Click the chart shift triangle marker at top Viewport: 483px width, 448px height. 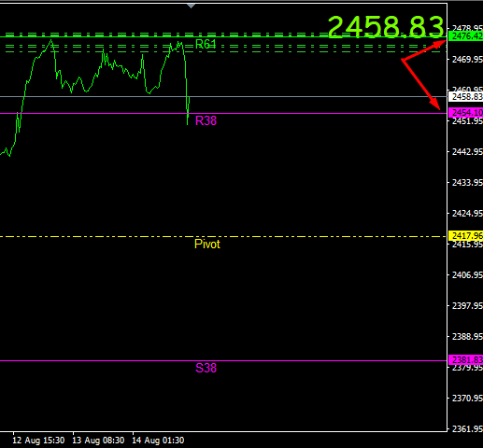[x=191, y=6]
